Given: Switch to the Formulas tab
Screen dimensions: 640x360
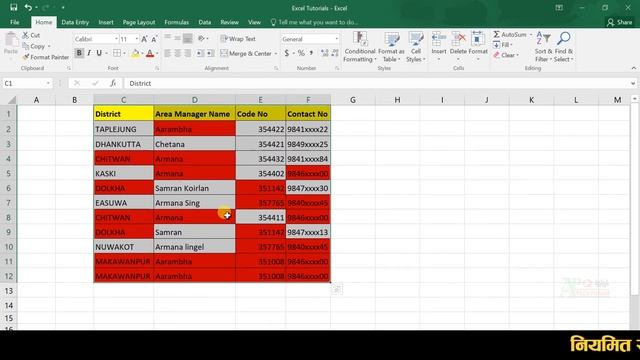Looking at the screenshot, I should (176, 22).
